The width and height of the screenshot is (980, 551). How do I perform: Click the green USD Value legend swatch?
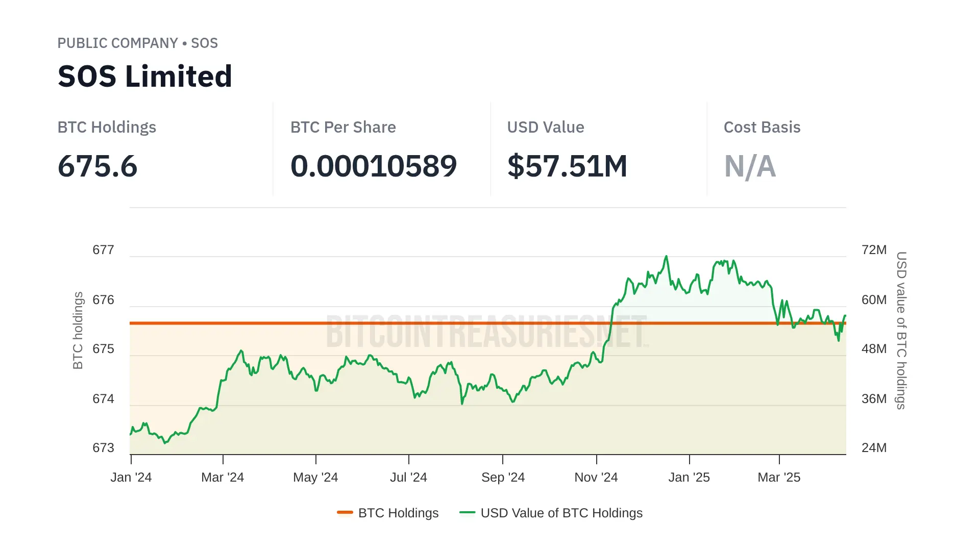coord(467,512)
